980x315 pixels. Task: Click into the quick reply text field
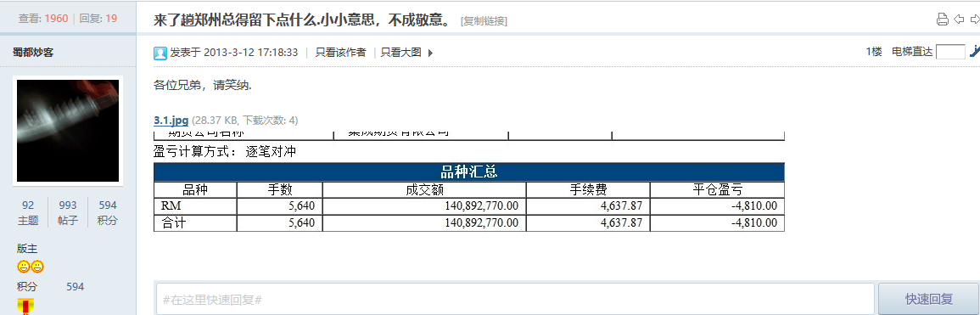coord(514,300)
